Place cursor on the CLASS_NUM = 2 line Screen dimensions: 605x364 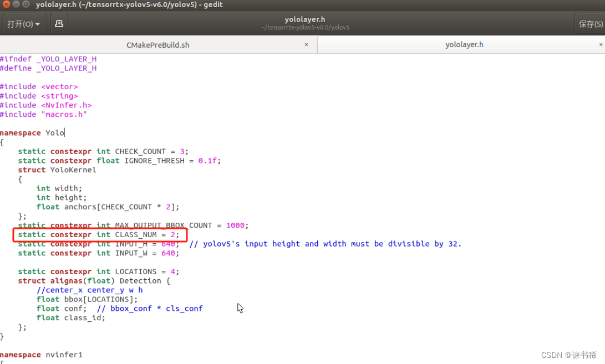(139, 234)
